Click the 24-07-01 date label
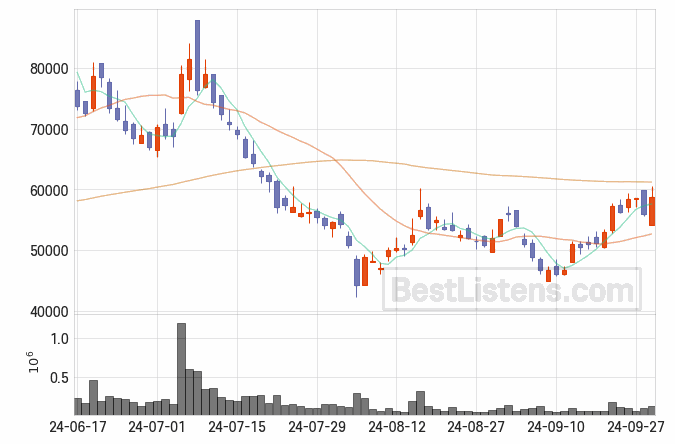The image size is (675, 444). pyautogui.click(x=157, y=427)
